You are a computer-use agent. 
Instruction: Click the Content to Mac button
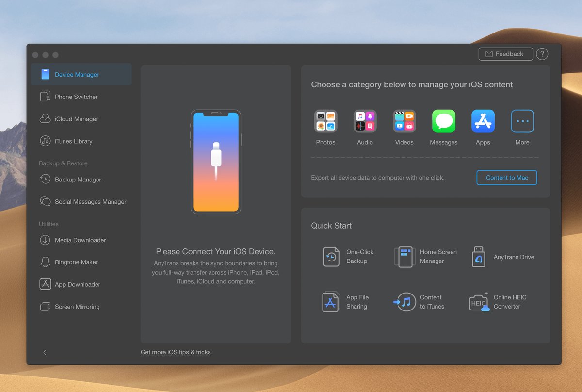507,178
